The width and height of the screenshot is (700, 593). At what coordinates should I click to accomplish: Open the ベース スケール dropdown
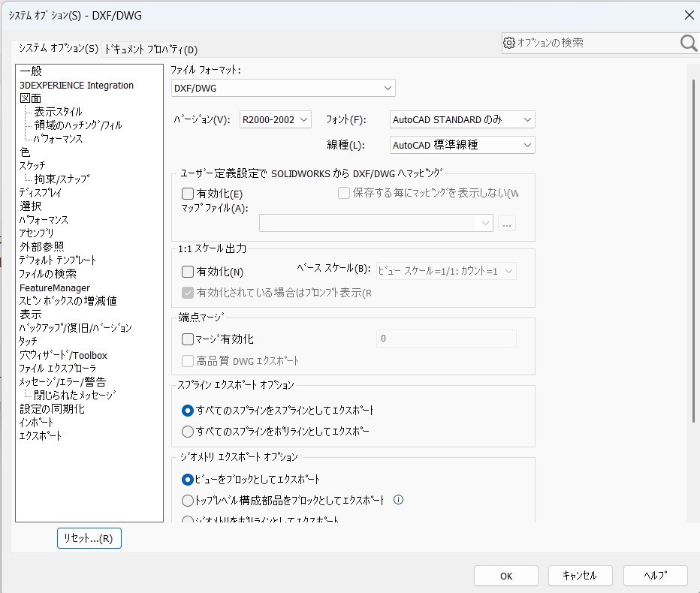(x=446, y=271)
